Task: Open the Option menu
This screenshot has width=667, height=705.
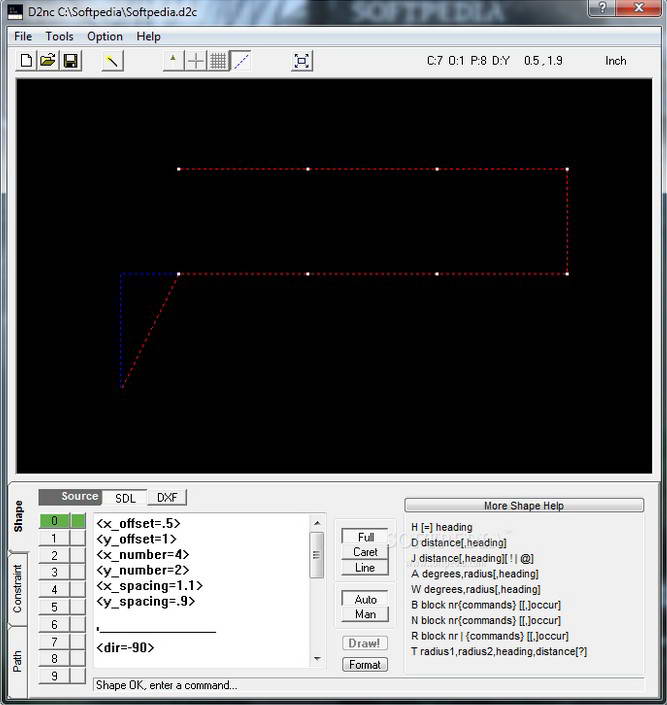Action: 105,36
